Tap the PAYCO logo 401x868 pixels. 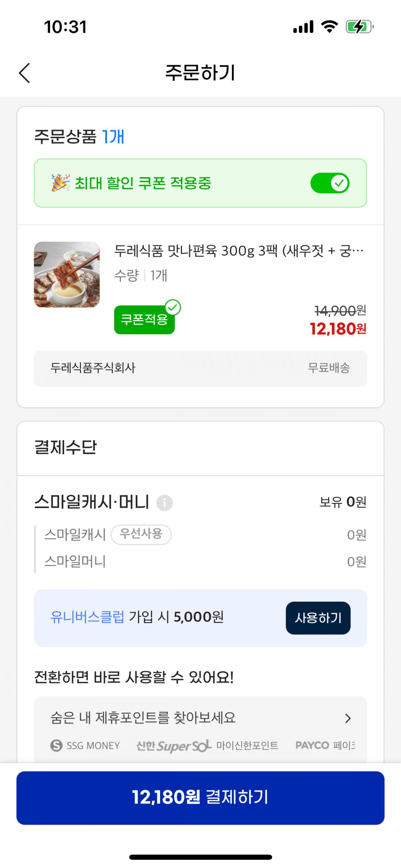click(x=312, y=745)
